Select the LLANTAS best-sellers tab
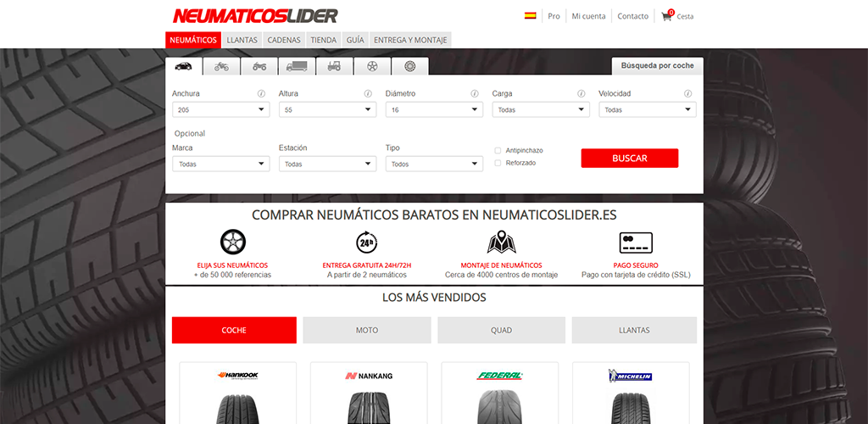This screenshot has height=424, width=868. tap(634, 330)
